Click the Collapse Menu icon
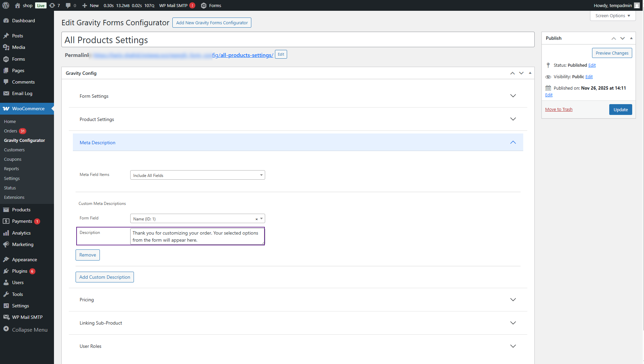The height and width of the screenshot is (364, 644). pos(6,329)
